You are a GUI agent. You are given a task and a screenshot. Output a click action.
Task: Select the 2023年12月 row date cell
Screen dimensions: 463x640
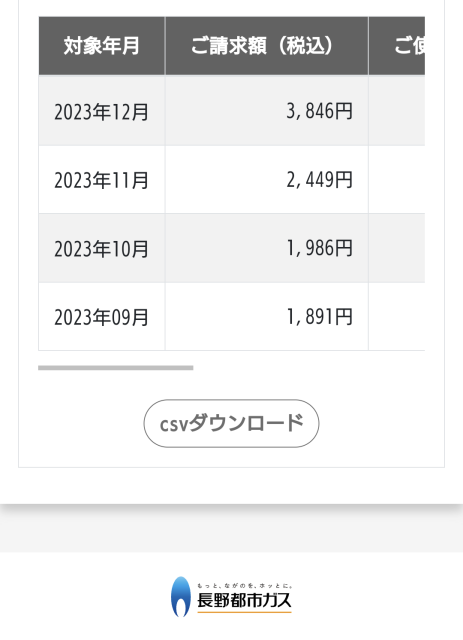click(102, 111)
